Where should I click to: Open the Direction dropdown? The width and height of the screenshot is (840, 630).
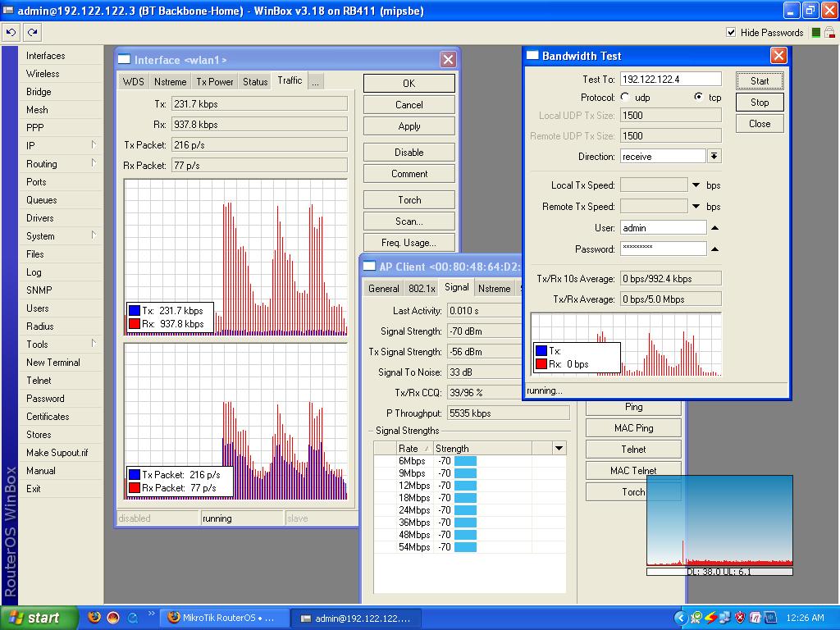click(x=714, y=156)
